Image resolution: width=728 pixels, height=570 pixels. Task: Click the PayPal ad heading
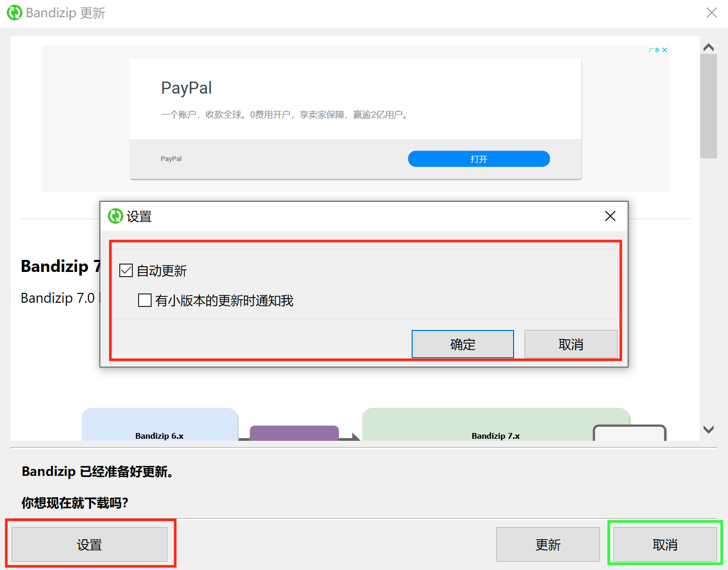point(186,88)
